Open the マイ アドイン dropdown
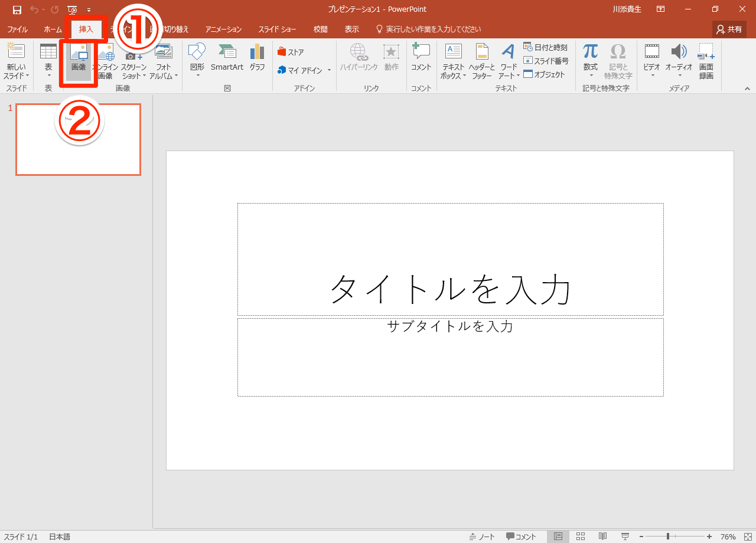This screenshot has width=756, height=543. (304, 70)
